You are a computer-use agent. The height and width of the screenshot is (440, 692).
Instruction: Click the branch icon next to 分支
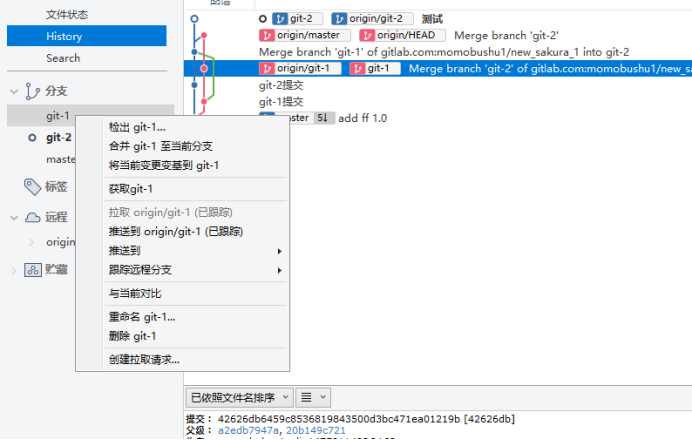tap(32, 91)
